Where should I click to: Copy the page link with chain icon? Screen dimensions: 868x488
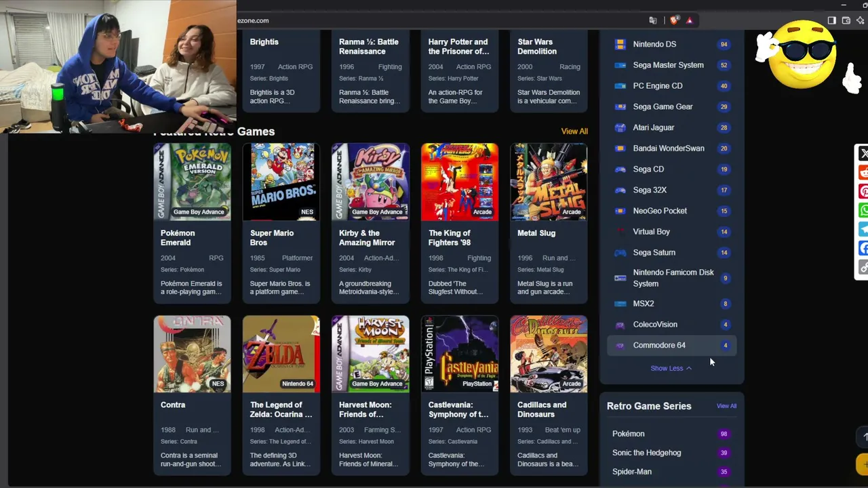863,268
